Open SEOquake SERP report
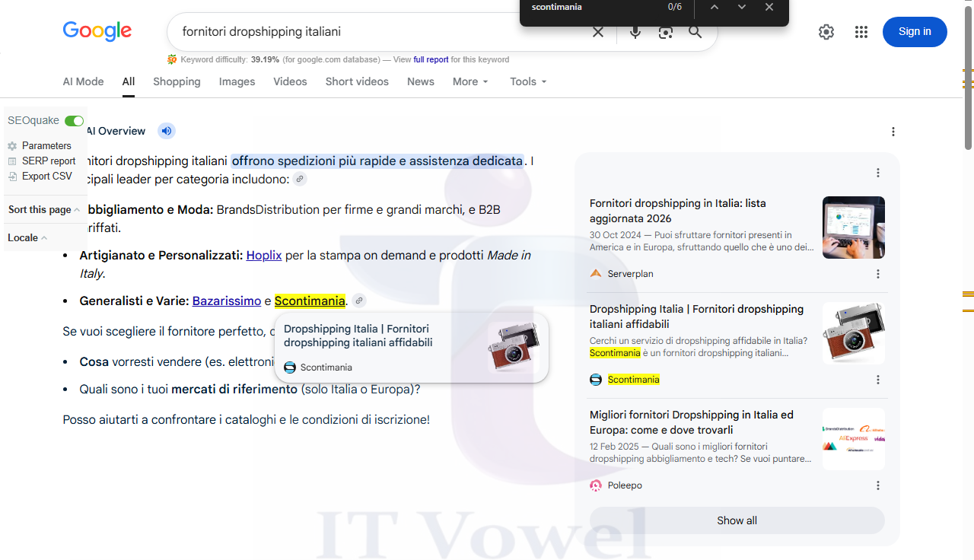This screenshot has height=560, width=974. point(49,161)
